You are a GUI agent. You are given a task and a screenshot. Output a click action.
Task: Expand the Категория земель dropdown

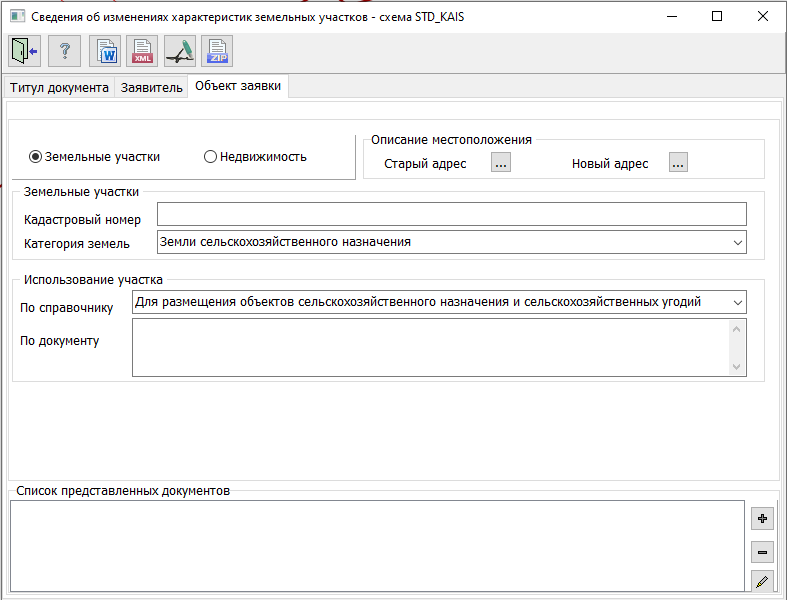point(738,242)
